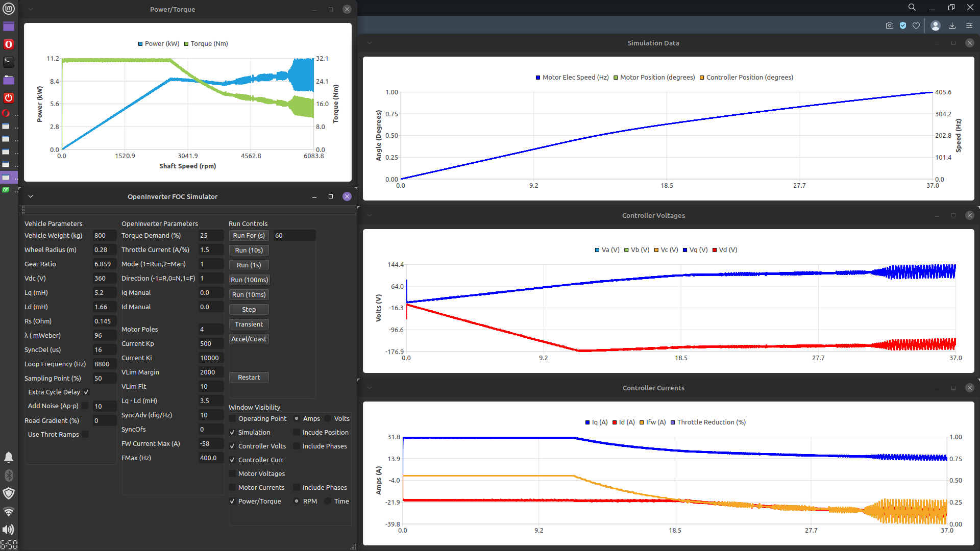Click the Restart button
Viewport: 980px width, 551px height.
(x=249, y=378)
